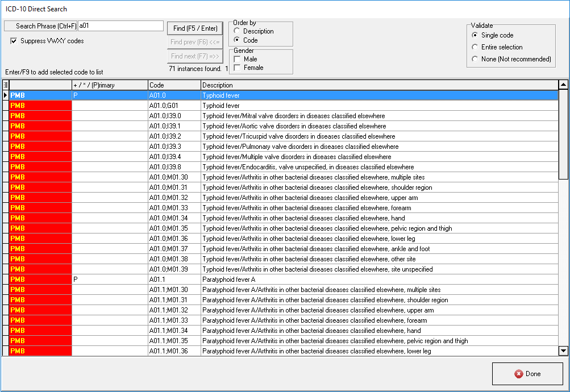570x392 pixels.
Task: Click the search phrase input field
Action: pos(120,26)
